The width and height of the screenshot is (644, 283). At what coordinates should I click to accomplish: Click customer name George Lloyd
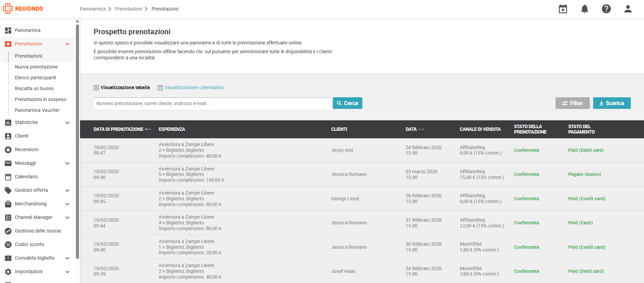tap(345, 199)
